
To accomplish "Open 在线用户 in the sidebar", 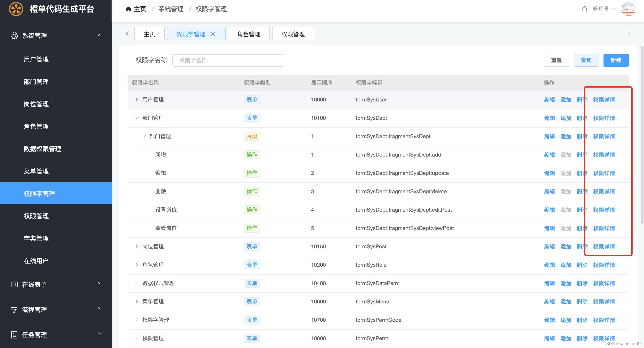I will click(x=56, y=261).
